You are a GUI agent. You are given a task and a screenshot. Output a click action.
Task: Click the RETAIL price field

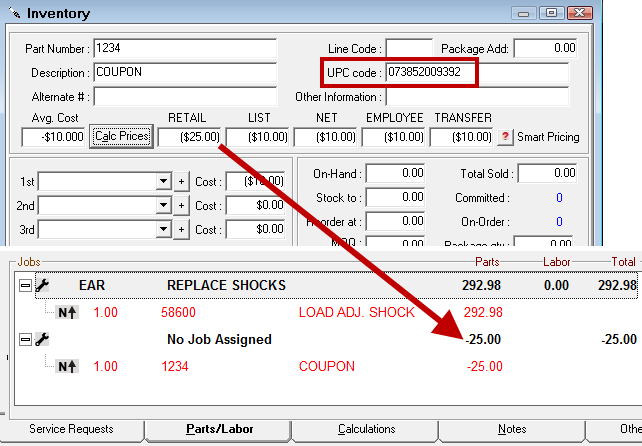tap(190, 137)
